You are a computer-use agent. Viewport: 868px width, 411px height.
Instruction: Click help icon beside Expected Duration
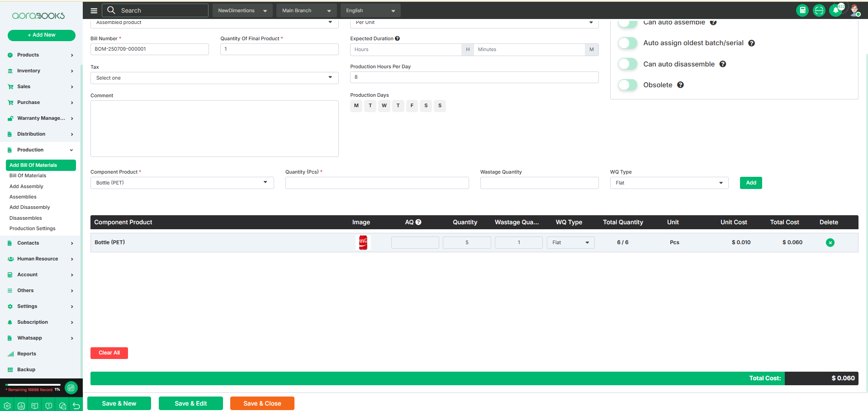tap(397, 38)
